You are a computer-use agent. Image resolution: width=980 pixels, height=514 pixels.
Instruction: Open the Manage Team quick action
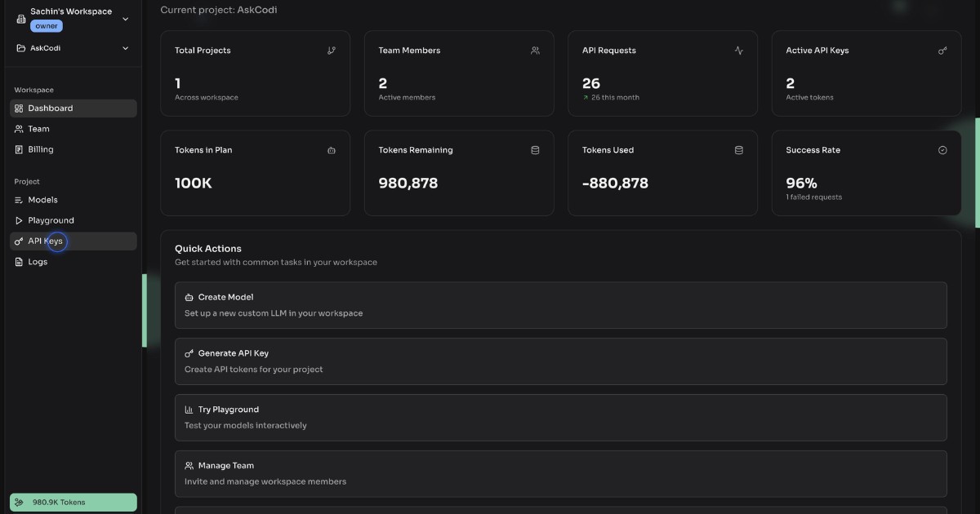(x=561, y=474)
